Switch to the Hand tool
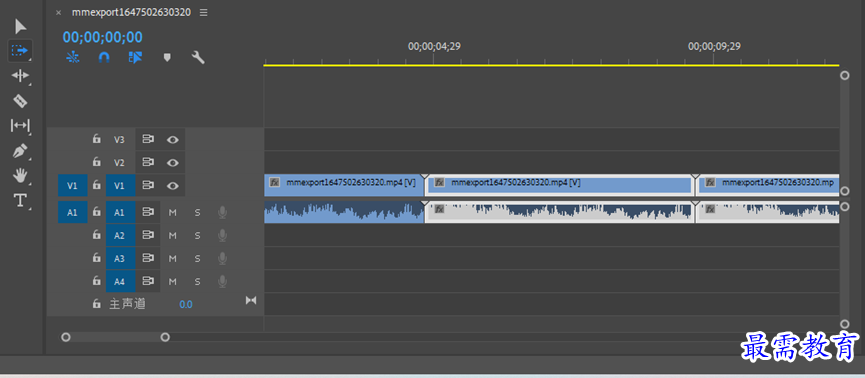This screenshot has height=378, width=865. click(20, 175)
